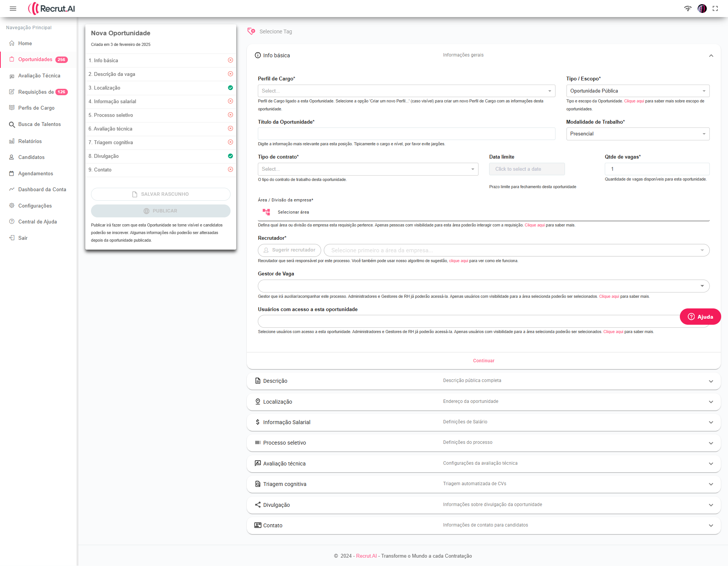Collapse the Info básica section
The width and height of the screenshot is (728, 566).
(x=711, y=55)
